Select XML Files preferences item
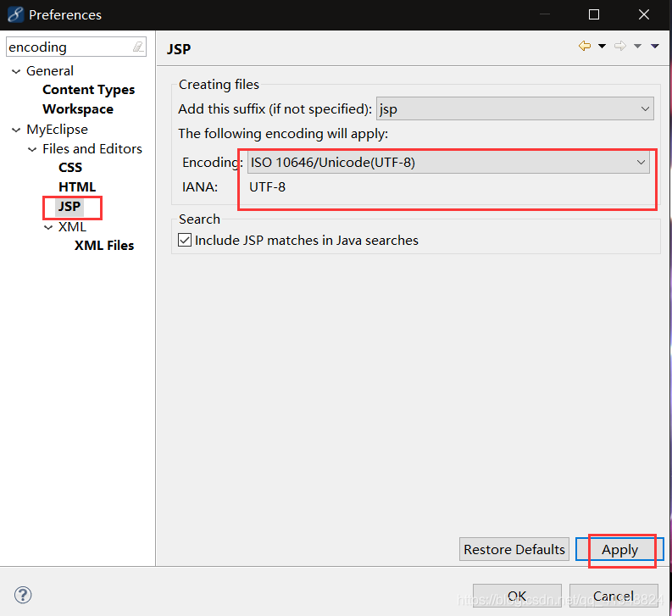The height and width of the screenshot is (616, 672). click(x=104, y=245)
